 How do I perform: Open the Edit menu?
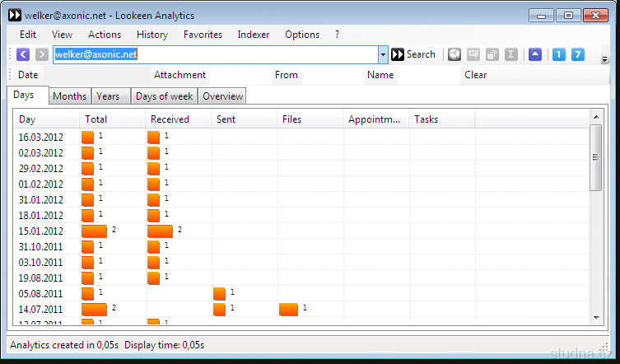[x=28, y=35]
